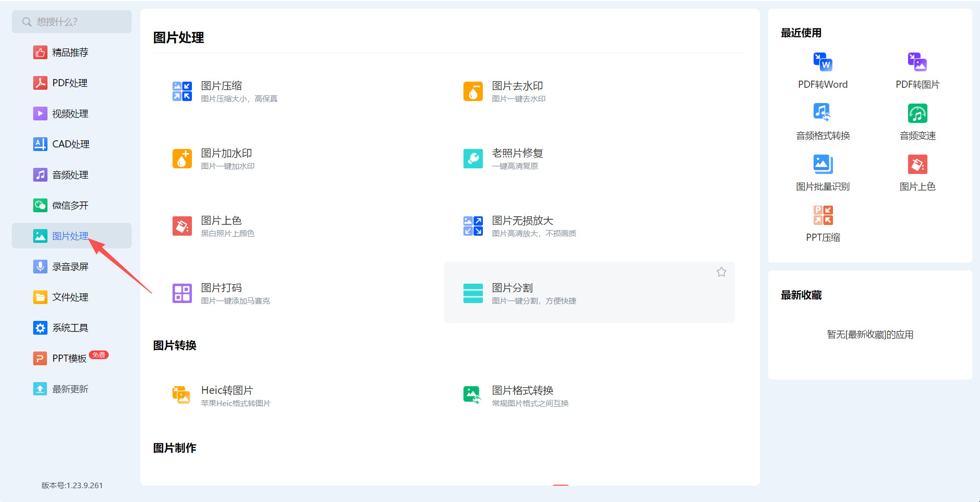Open the 老照片修复 old photo repair tool
Viewport: 980px width, 502px height.
pyautogui.click(x=503, y=159)
